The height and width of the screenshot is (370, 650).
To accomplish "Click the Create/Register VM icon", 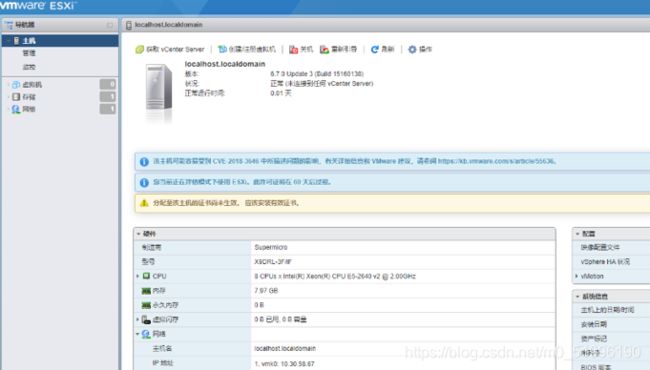I will point(222,49).
